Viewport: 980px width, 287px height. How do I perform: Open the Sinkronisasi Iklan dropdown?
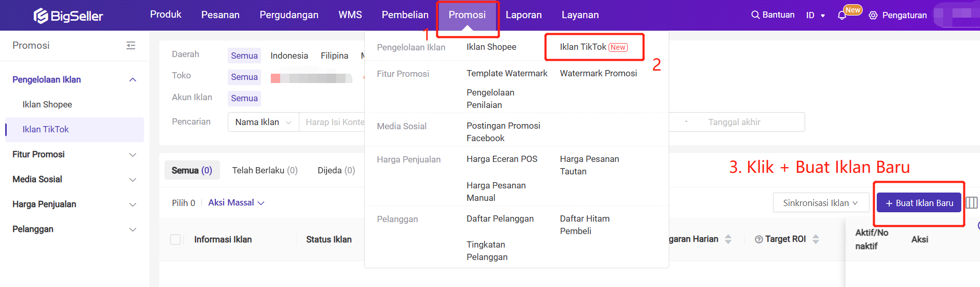pos(821,203)
